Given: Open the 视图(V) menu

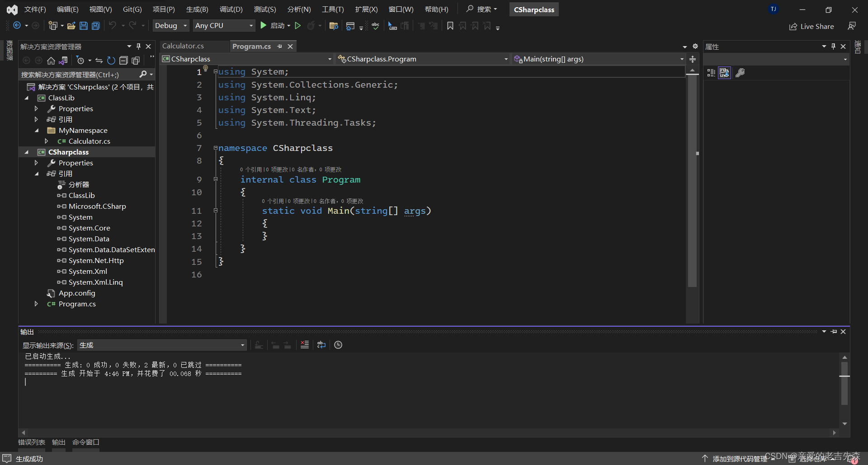Looking at the screenshot, I should [100, 9].
